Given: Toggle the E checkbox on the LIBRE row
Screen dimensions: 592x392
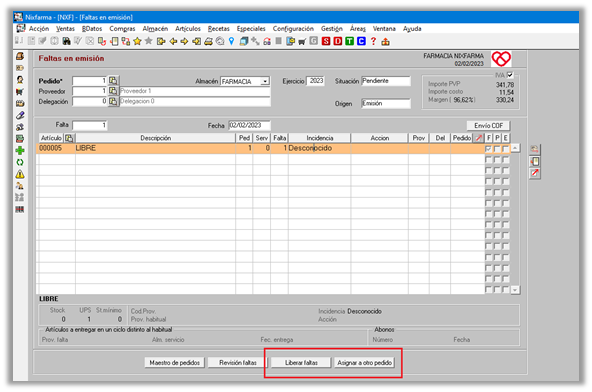Looking at the screenshot, I should click(506, 148).
